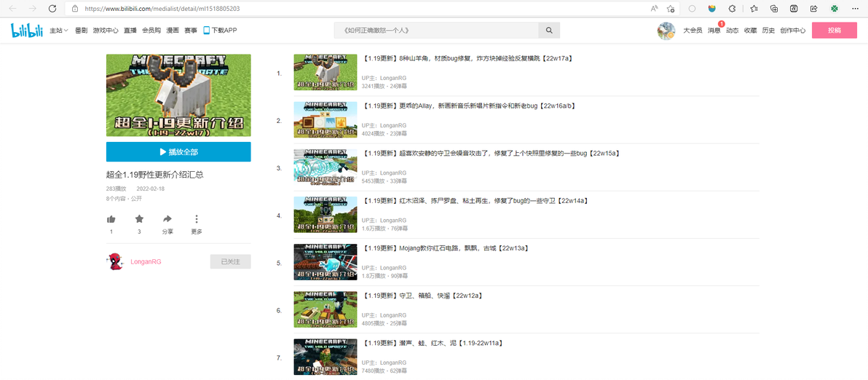Open 会员购 in the top navigation
The image size is (868, 380).
(x=151, y=31)
